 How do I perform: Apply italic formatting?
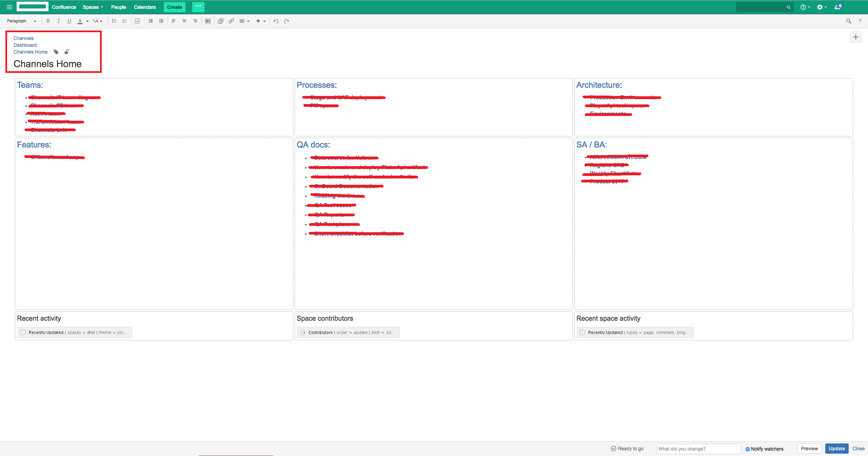[58, 21]
